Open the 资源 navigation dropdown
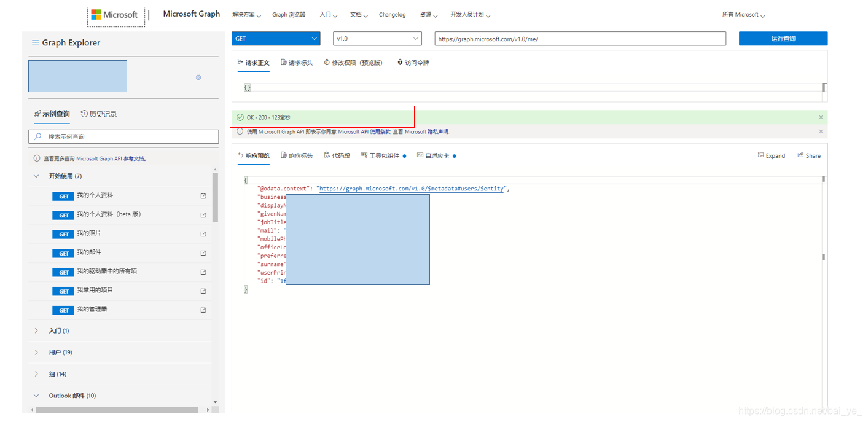The height and width of the screenshot is (422, 868). [x=429, y=15]
